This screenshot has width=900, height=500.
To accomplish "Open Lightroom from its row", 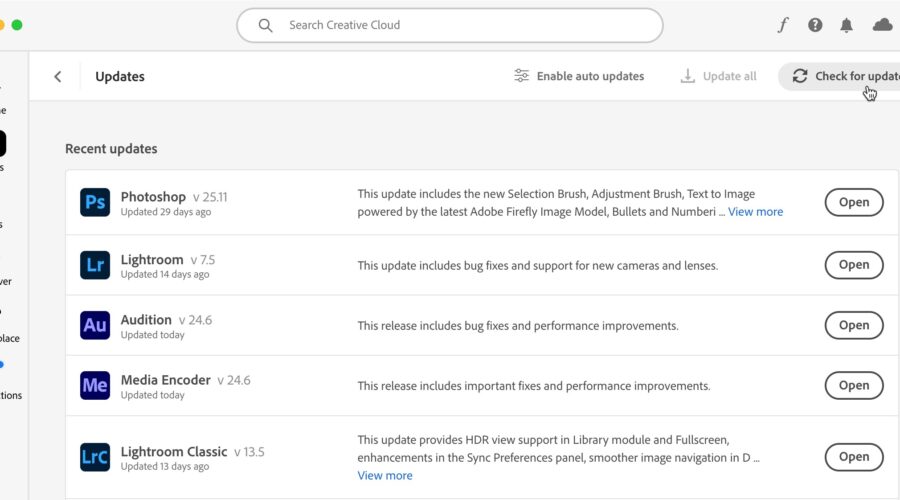I will (854, 265).
